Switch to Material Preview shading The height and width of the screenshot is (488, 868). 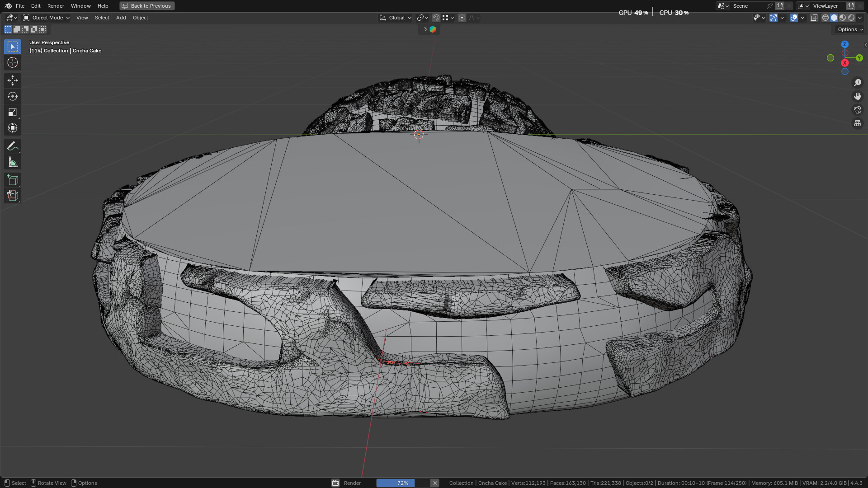click(x=843, y=18)
